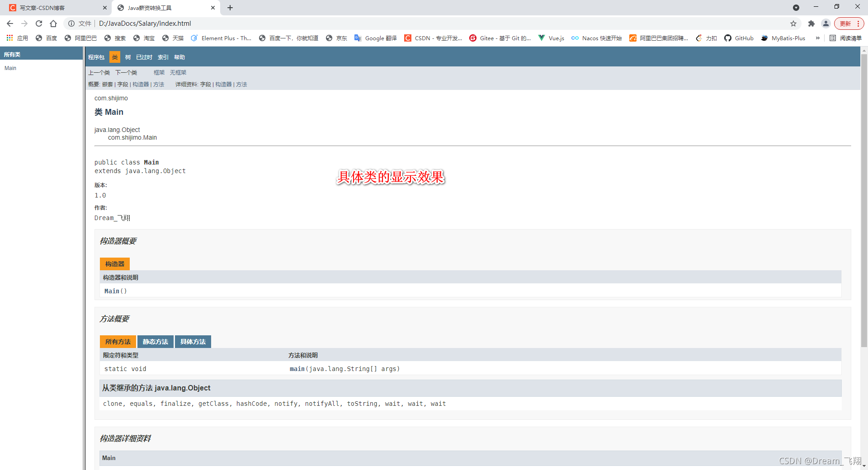Open the 应用 apps bookmark
Viewport: 868px width, 470px height.
17,38
